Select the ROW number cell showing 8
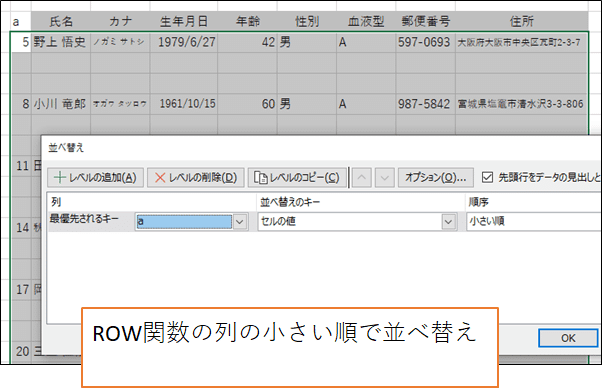Screen dimensions: 602x388 (21, 104)
